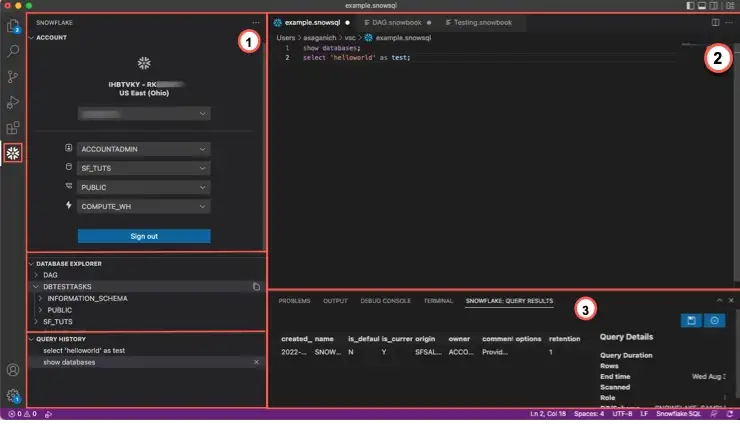
Task: Open customize layout icon in title bar
Action: (x=731, y=6)
